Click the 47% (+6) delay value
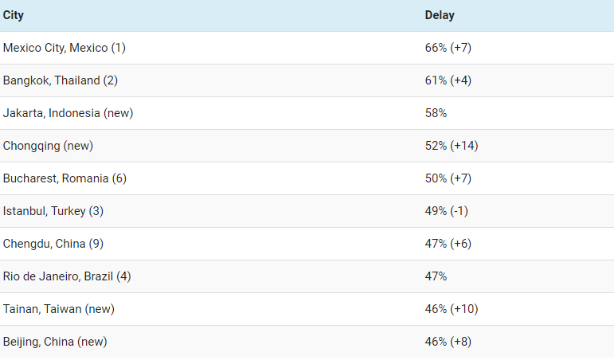614x364 pixels. pyautogui.click(x=448, y=244)
